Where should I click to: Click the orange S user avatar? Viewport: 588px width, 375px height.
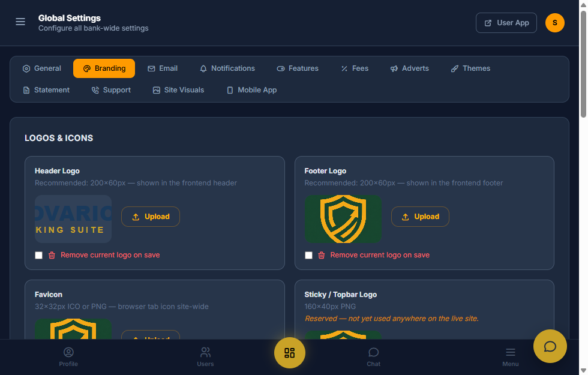tap(554, 23)
